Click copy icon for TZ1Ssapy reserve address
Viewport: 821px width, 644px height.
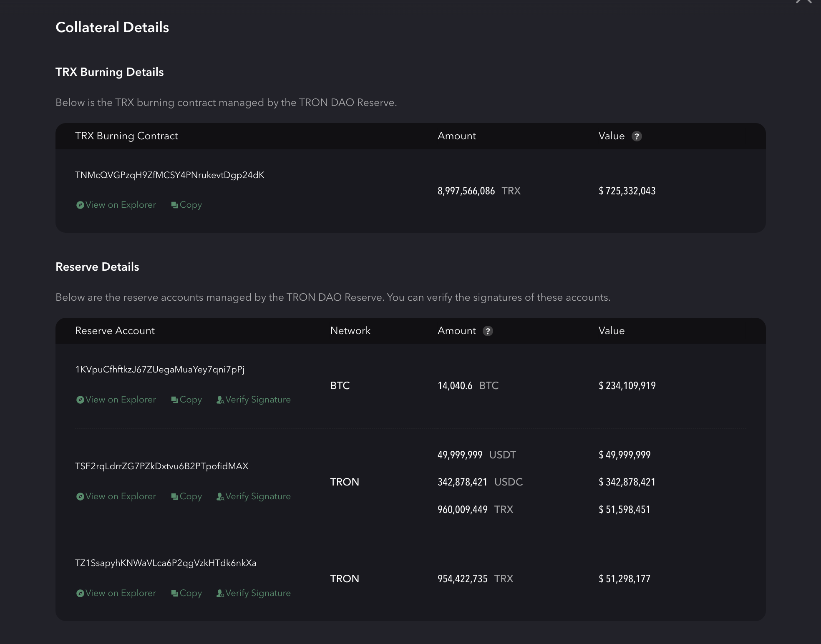(174, 594)
